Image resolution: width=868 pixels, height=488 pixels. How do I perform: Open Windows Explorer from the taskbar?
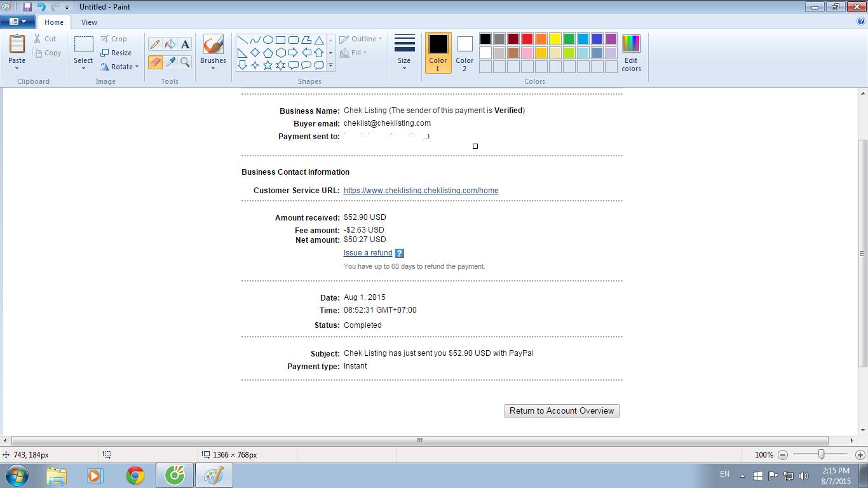point(56,475)
